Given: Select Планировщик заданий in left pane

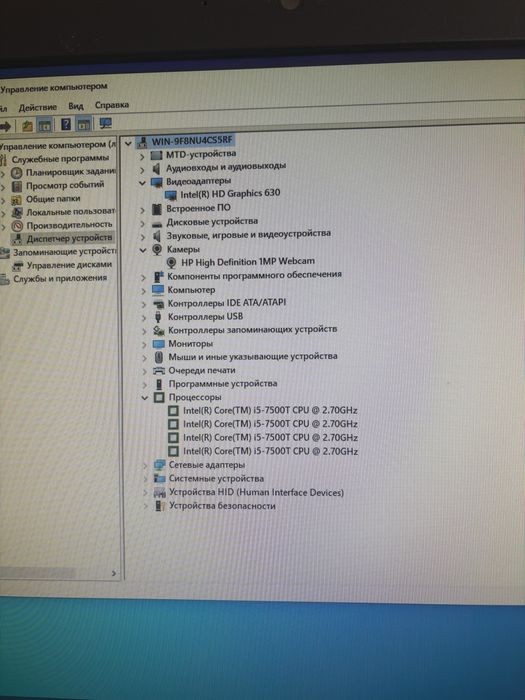Looking at the screenshot, I should coord(71,172).
